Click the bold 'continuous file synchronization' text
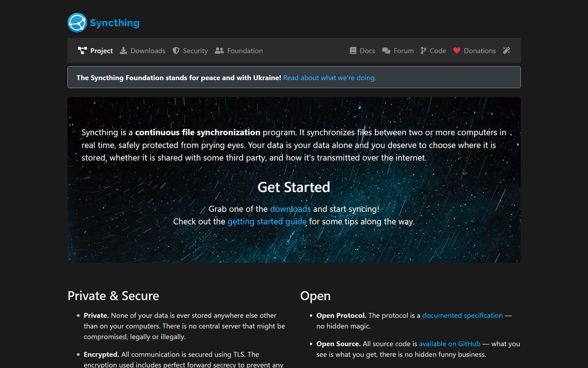 (x=198, y=132)
